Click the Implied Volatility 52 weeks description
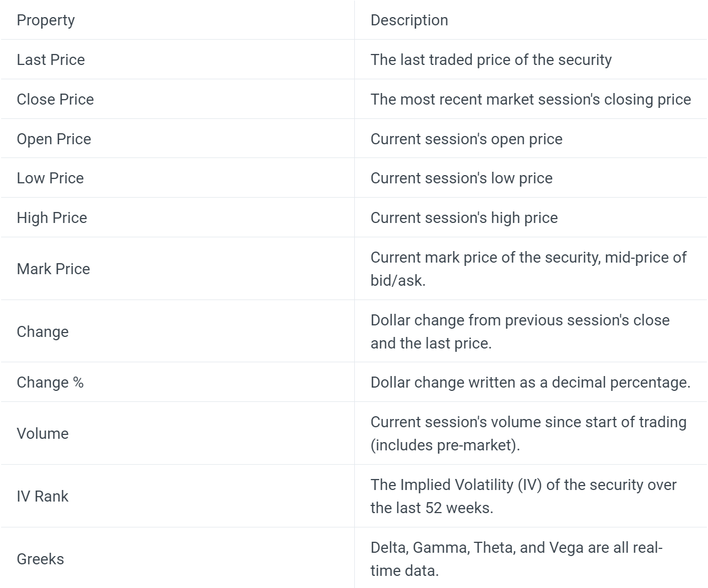Viewport: 708px width, 588px height. point(523,496)
